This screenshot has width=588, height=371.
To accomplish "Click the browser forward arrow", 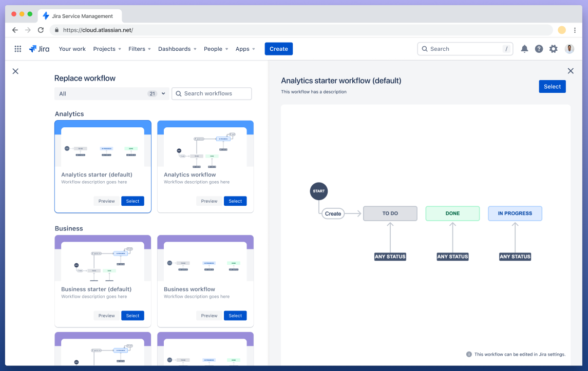I will 28,30.
